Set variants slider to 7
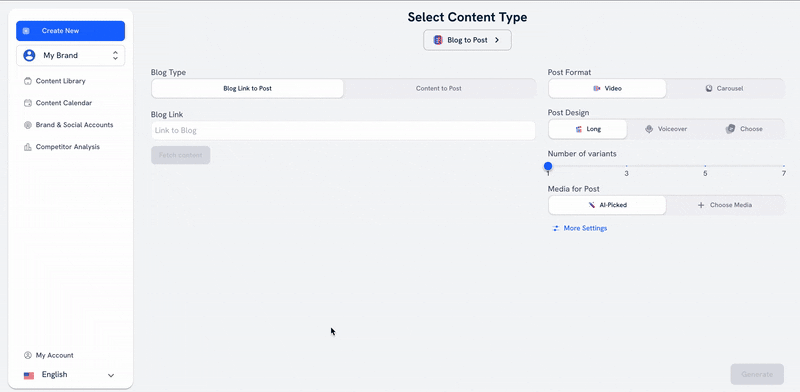This screenshot has width=800, height=392. pyautogui.click(x=784, y=166)
